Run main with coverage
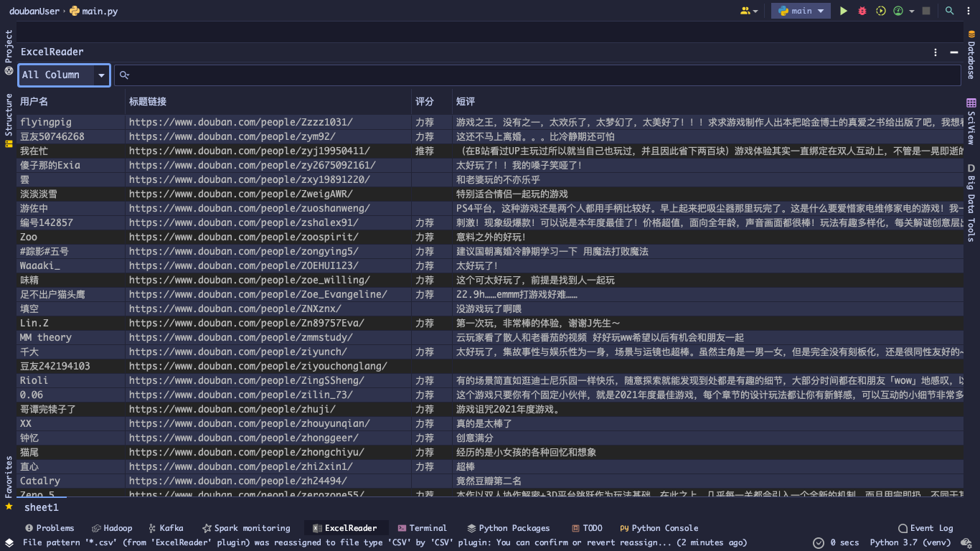The image size is (980, 551). coord(881,11)
